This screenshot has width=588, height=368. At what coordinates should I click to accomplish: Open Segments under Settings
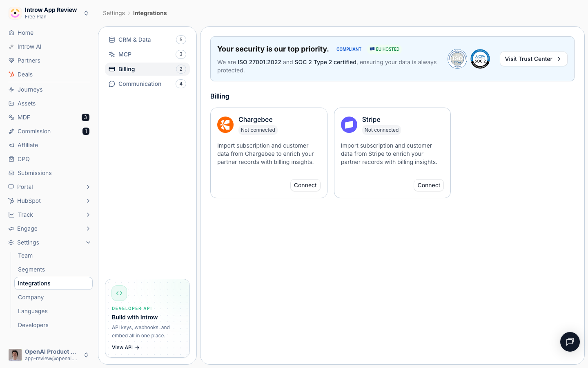coord(53,269)
